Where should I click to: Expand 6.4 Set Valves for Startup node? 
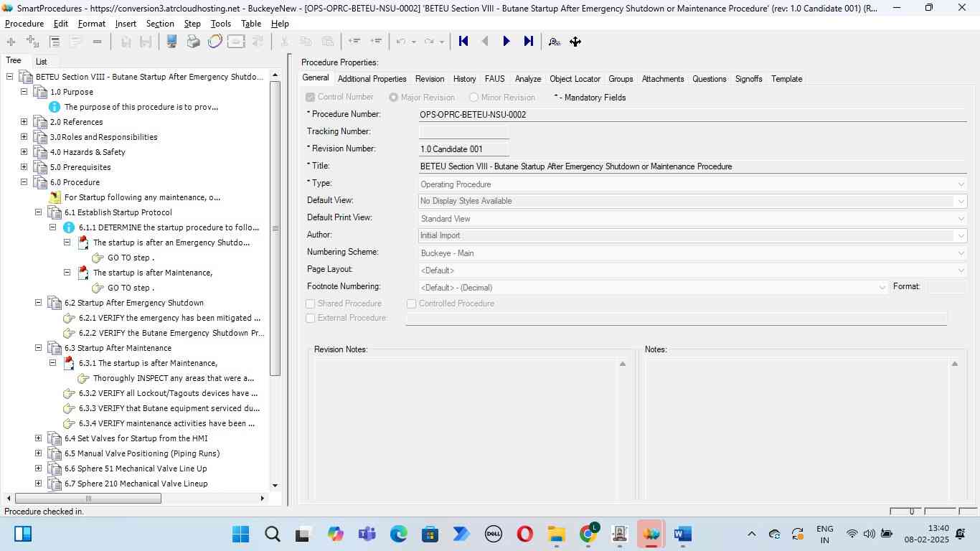point(38,438)
